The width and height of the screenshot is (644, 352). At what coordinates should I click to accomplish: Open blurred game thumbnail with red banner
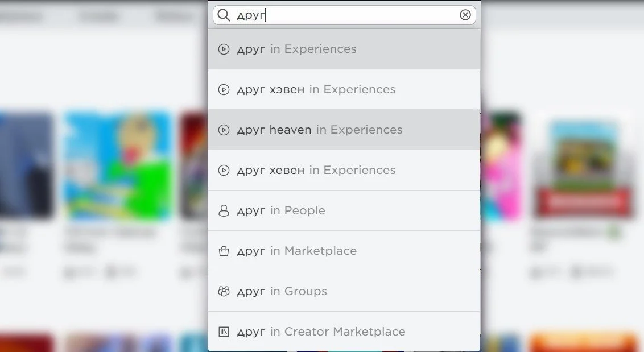tap(583, 168)
